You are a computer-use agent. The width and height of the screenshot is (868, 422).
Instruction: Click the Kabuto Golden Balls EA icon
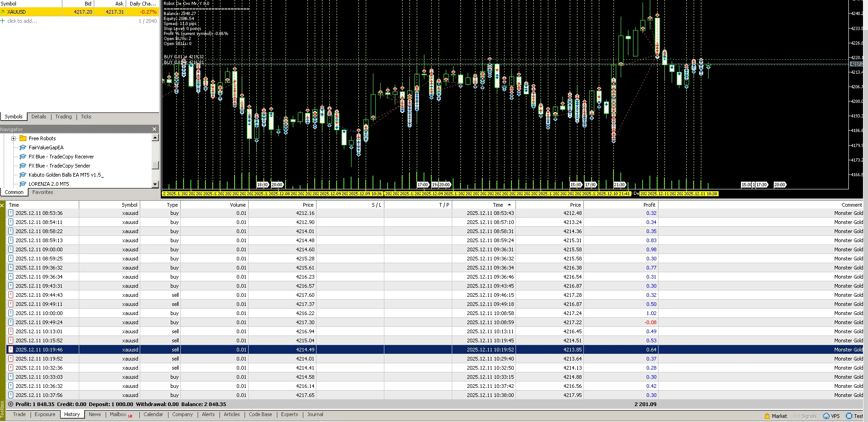[x=23, y=175]
